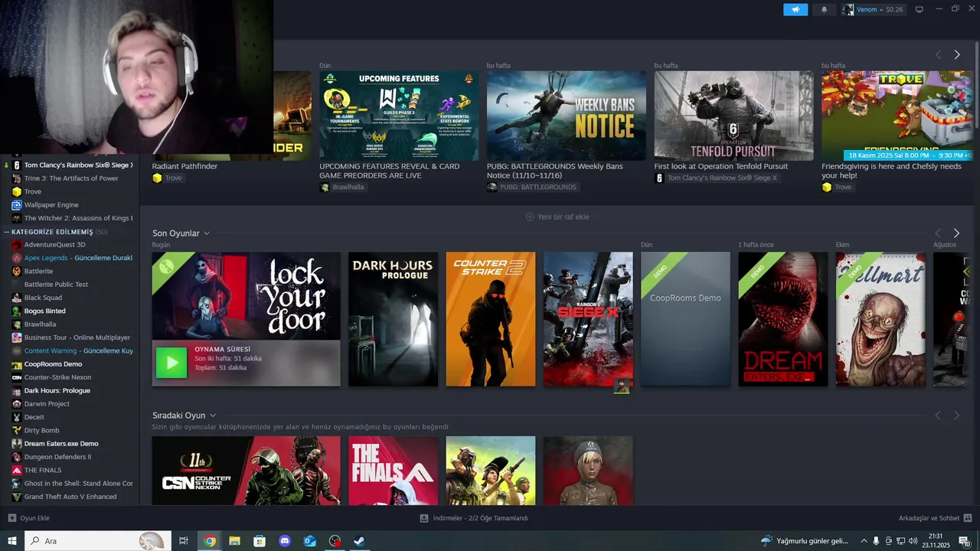980x551 pixels.
Task: Previous arrow on the news shelf
Action: pyautogui.click(x=938, y=54)
